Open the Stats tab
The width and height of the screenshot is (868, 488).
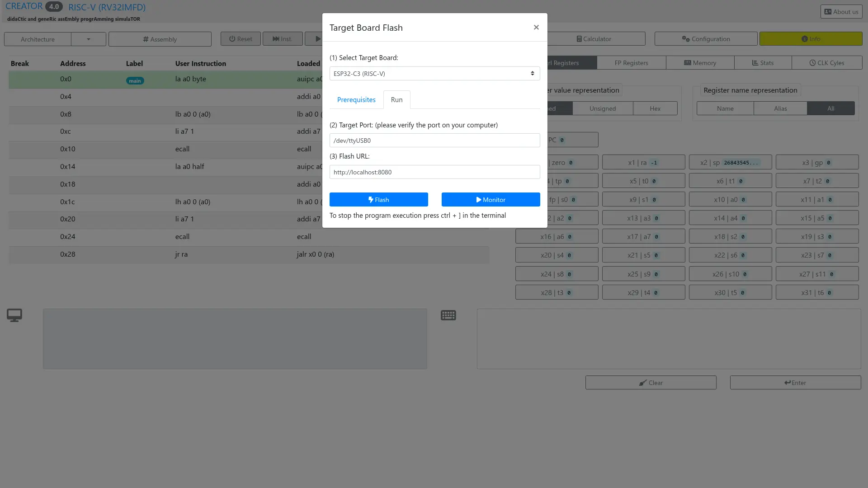pos(763,63)
